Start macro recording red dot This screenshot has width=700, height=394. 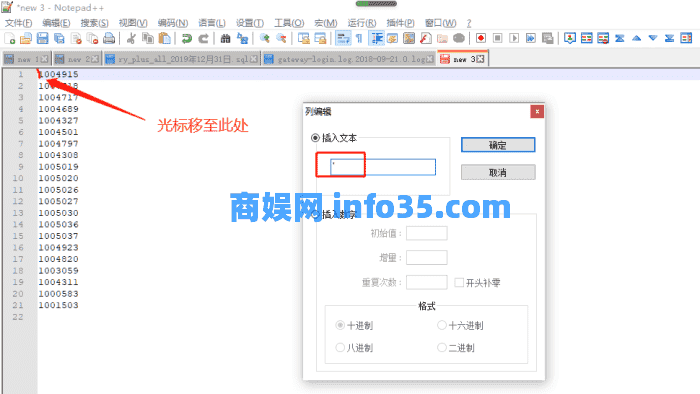pos(481,39)
